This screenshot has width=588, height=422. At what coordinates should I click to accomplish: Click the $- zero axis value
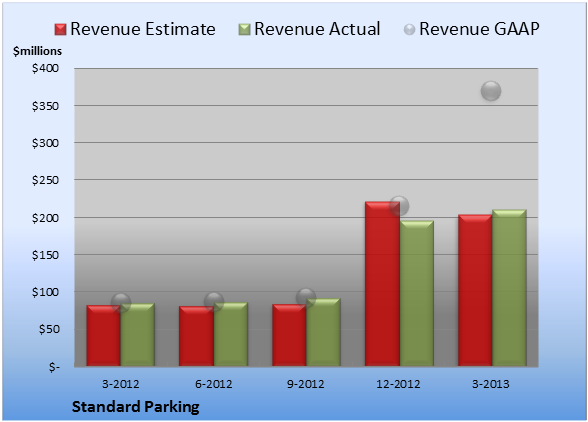(54, 367)
